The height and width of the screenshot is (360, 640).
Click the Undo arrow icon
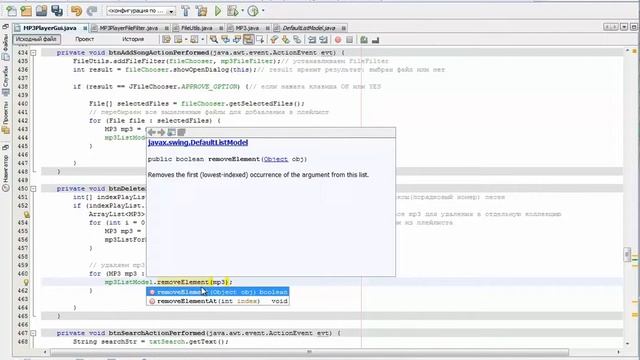point(76,11)
